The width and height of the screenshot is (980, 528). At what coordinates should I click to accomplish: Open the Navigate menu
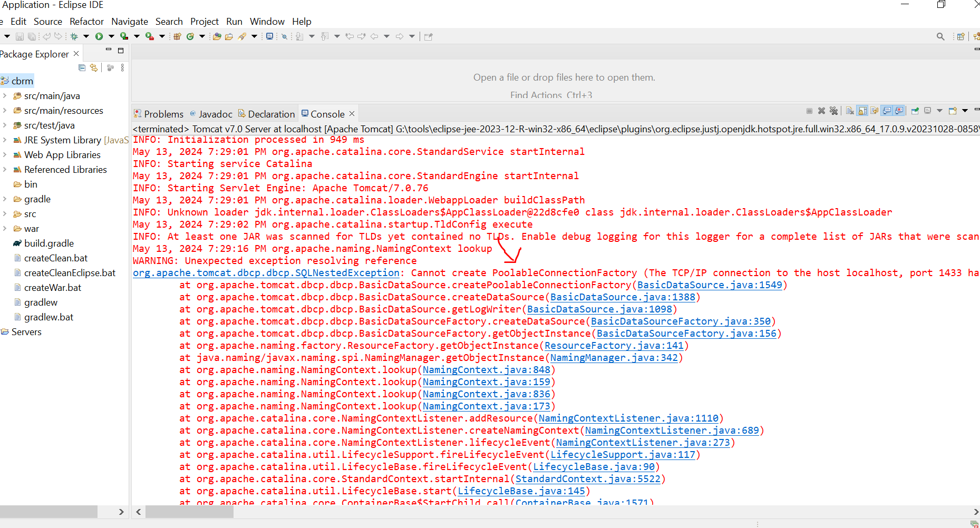pyautogui.click(x=130, y=22)
